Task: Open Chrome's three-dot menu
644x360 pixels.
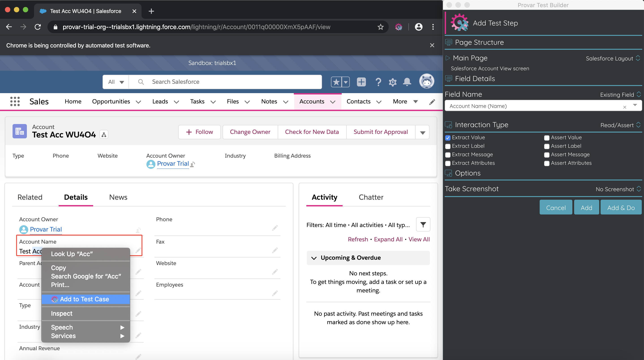Action: coord(433,27)
